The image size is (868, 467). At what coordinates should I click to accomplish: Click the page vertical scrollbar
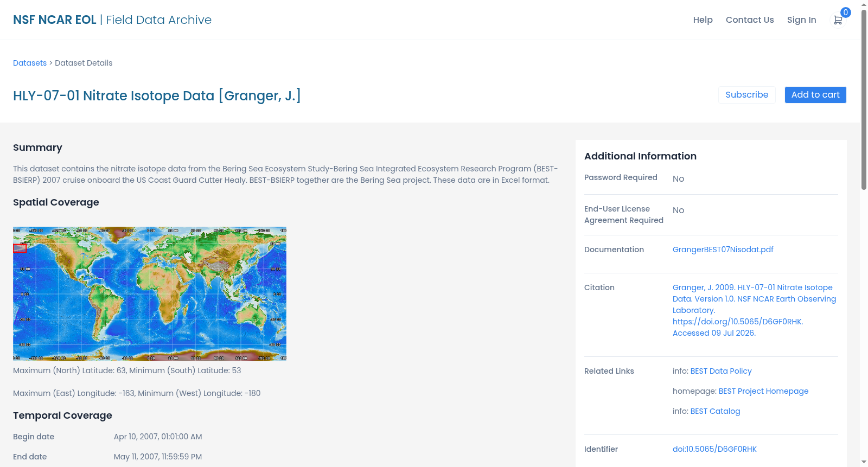pos(864,99)
